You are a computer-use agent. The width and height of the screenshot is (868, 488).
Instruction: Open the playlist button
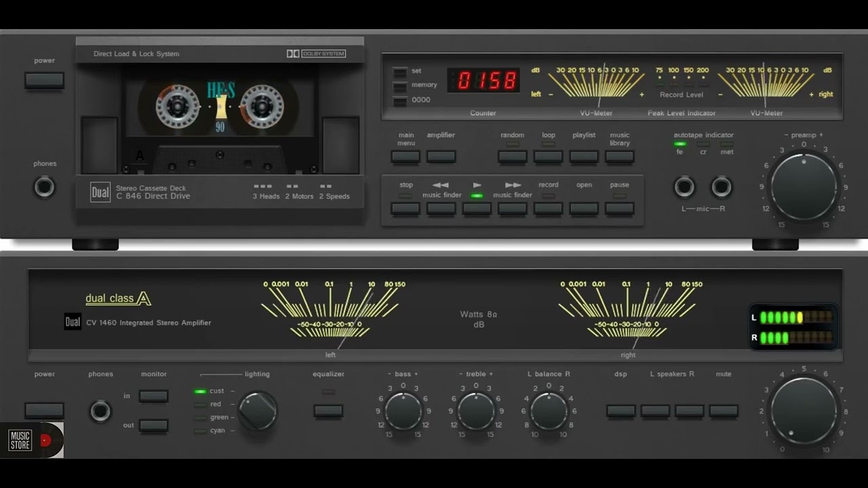[x=584, y=157]
